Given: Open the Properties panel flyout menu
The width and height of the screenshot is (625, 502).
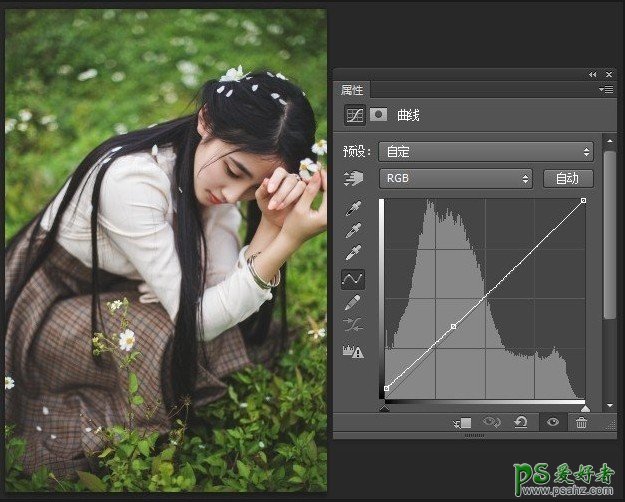Looking at the screenshot, I should click(x=605, y=90).
